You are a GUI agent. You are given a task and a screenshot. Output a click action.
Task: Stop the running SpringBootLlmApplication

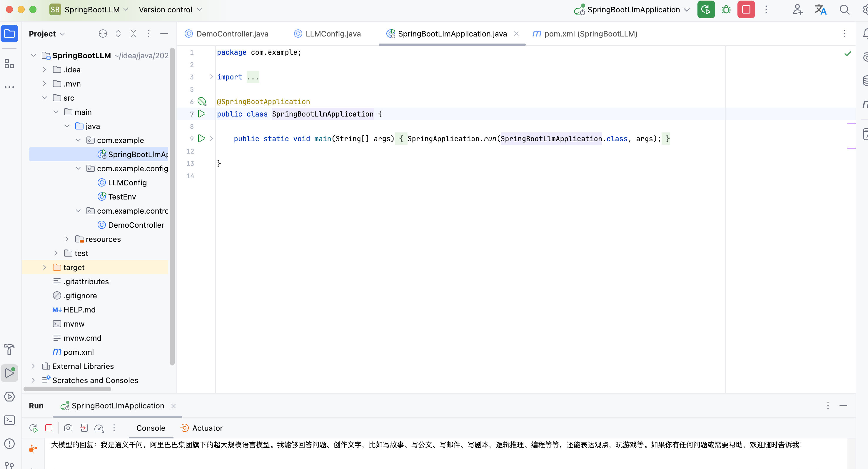[x=746, y=10]
